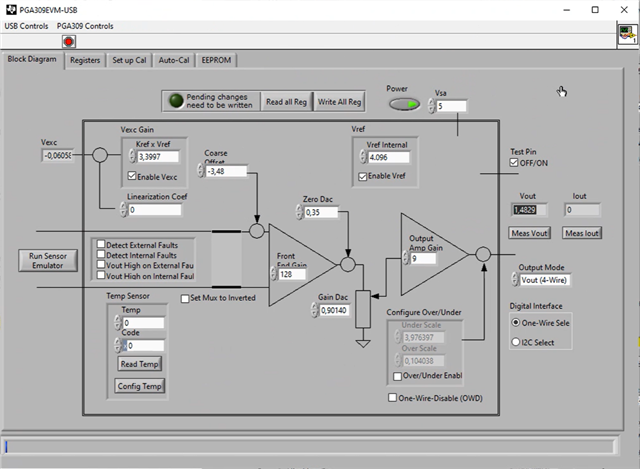
Task: Enable Set Mux to Inverted checkbox
Action: [185, 298]
